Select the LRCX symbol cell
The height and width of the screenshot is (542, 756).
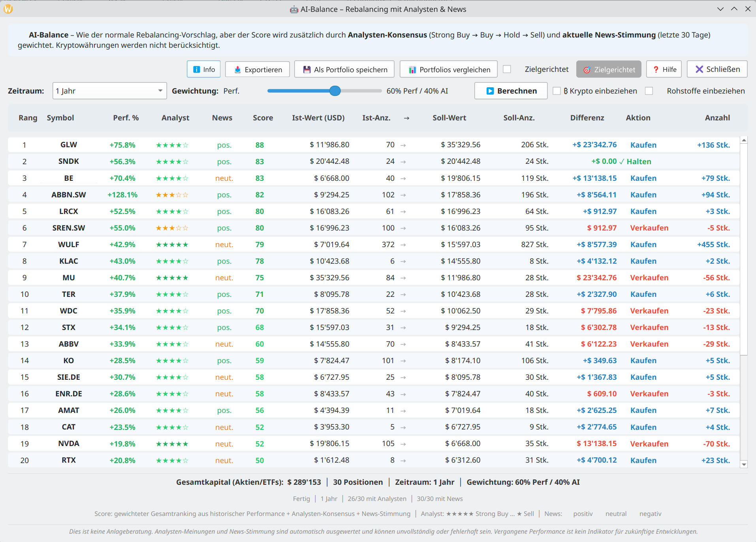69,211
